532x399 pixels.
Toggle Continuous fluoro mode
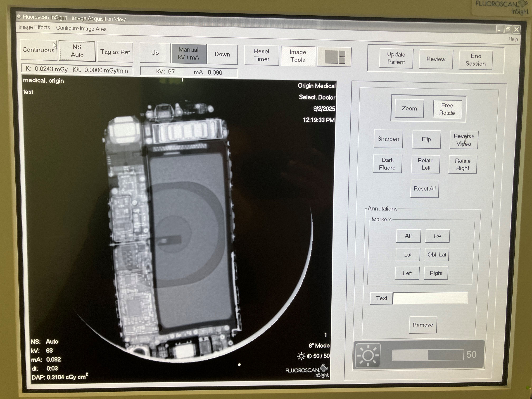39,50
